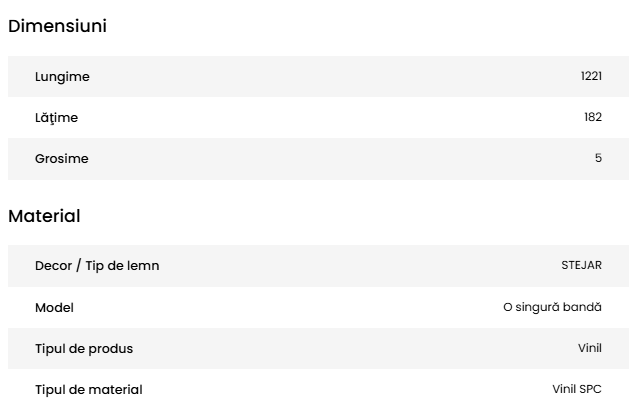Click the empty middle of the gray Grosime row
Viewport: 637px width, 414px height.
coord(320,159)
